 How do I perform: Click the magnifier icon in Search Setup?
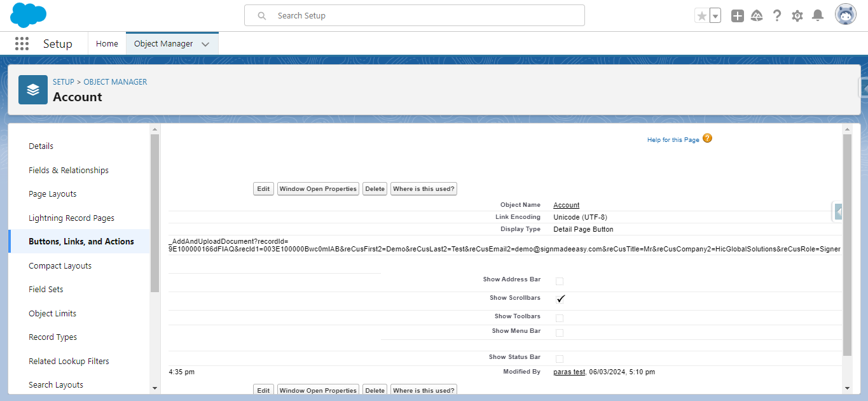[261, 16]
